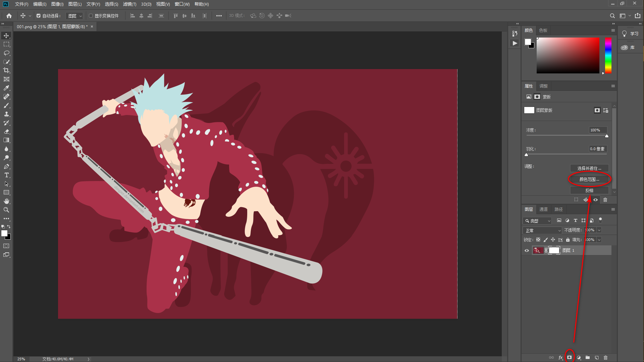Select the Horizontal Type tool

pos(6,175)
